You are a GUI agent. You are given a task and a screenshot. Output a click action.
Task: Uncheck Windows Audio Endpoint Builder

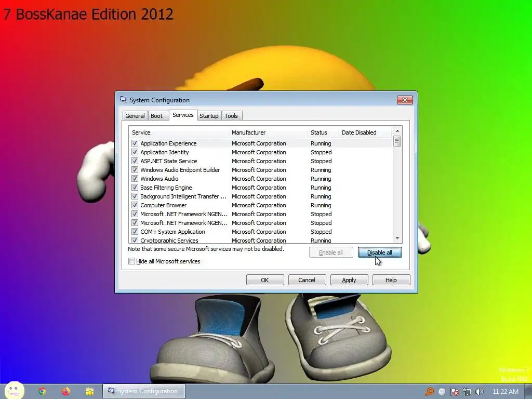pos(135,170)
